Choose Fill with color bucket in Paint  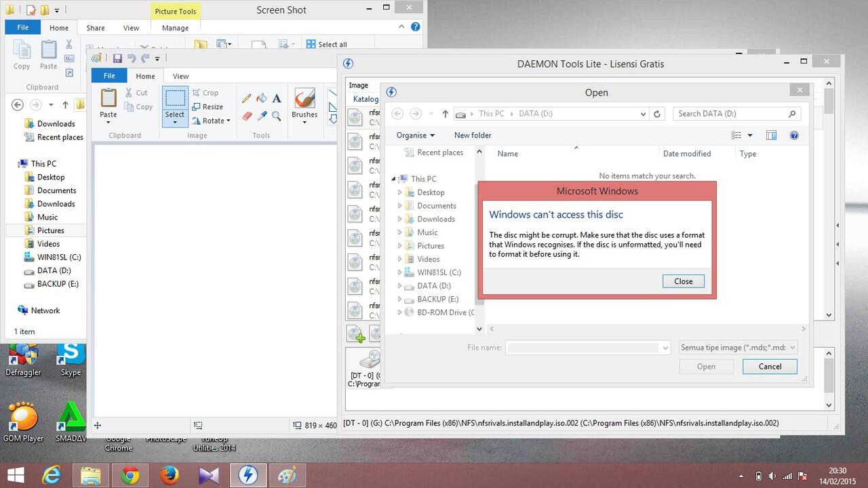(x=262, y=98)
